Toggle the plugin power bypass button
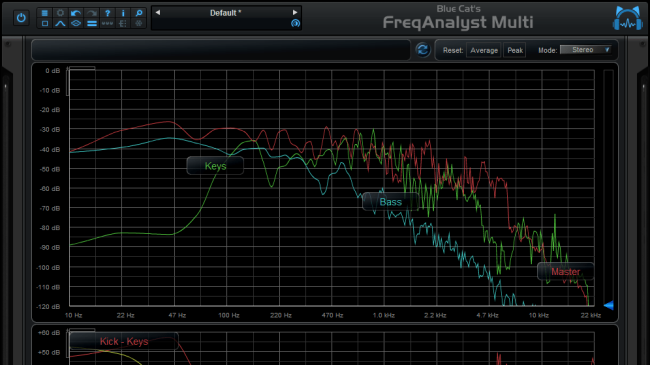 click(x=21, y=18)
